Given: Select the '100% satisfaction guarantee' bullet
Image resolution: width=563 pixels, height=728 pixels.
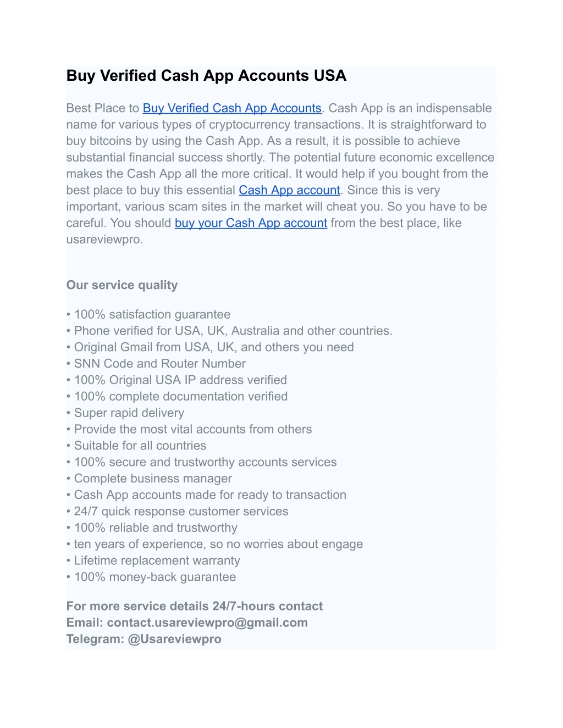Looking at the screenshot, I should (x=148, y=314).
